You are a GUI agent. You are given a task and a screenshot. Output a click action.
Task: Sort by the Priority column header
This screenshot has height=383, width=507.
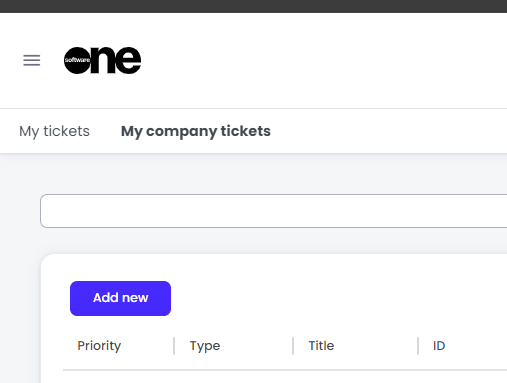point(99,346)
